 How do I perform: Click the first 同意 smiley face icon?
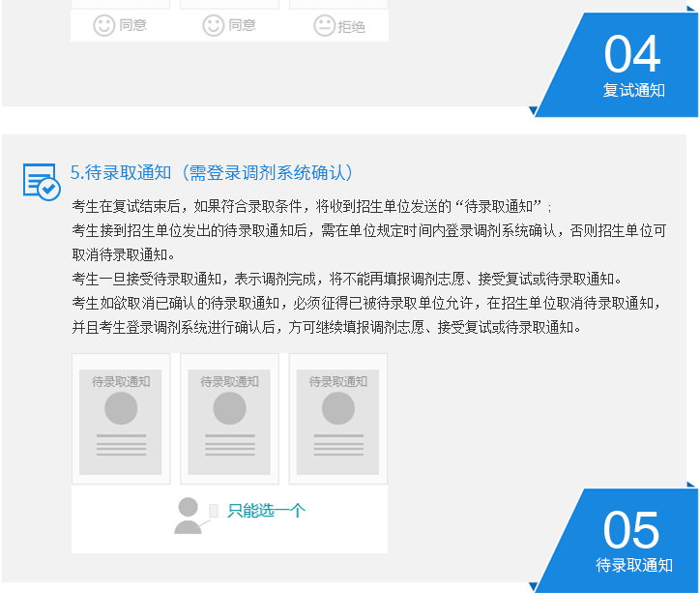pyautogui.click(x=104, y=25)
